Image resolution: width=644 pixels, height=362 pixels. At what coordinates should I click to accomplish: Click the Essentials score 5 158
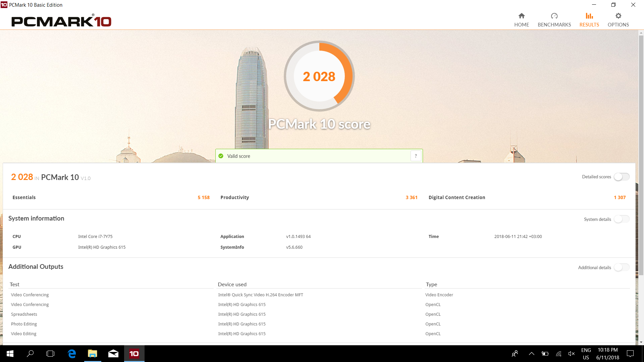tap(204, 197)
